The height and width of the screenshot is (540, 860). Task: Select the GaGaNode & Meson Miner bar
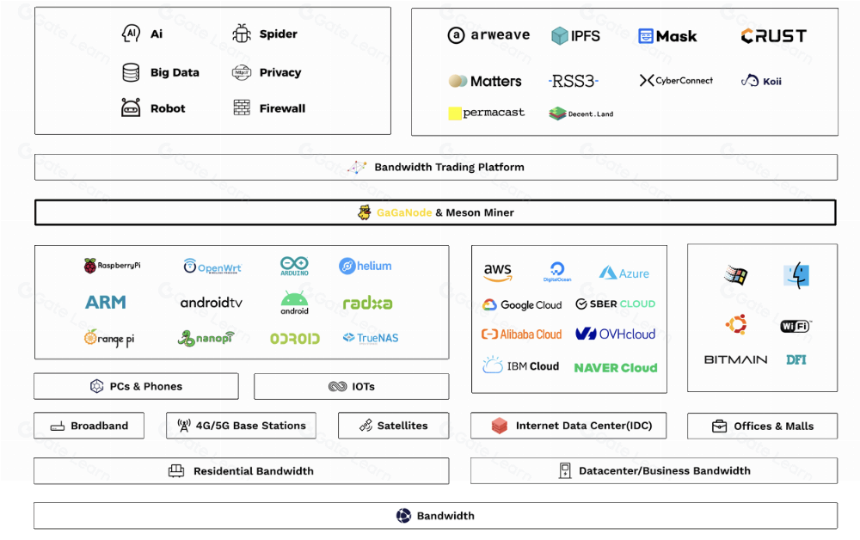(435, 213)
